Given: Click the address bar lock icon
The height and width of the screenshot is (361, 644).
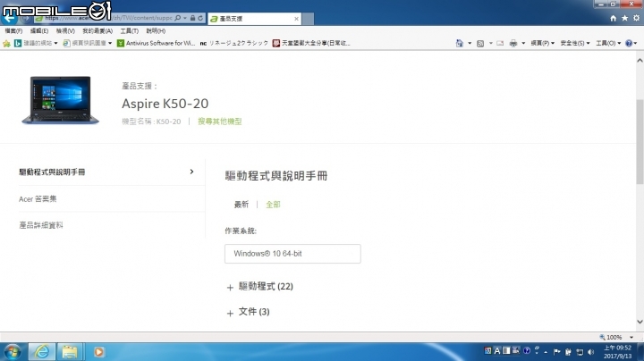Looking at the screenshot, I should [192, 18].
